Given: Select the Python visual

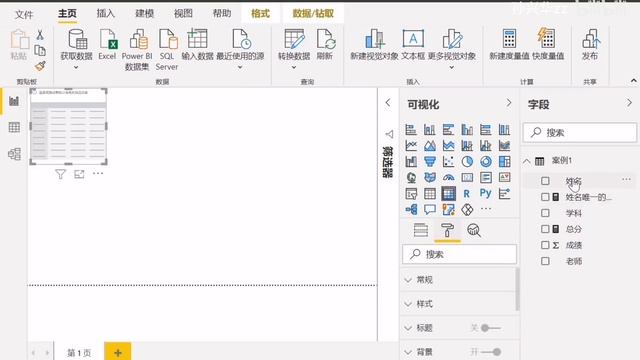Looking at the screenshot, I should (x=486, y=193).
